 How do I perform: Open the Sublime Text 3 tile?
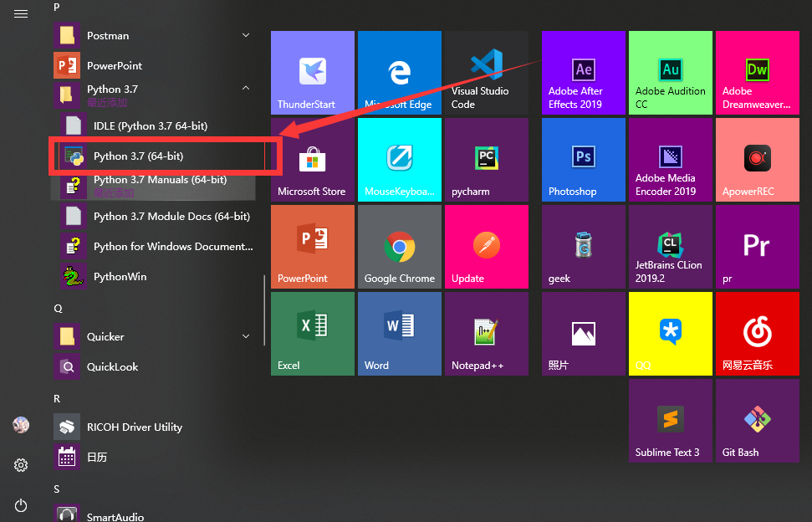[670, 421]
